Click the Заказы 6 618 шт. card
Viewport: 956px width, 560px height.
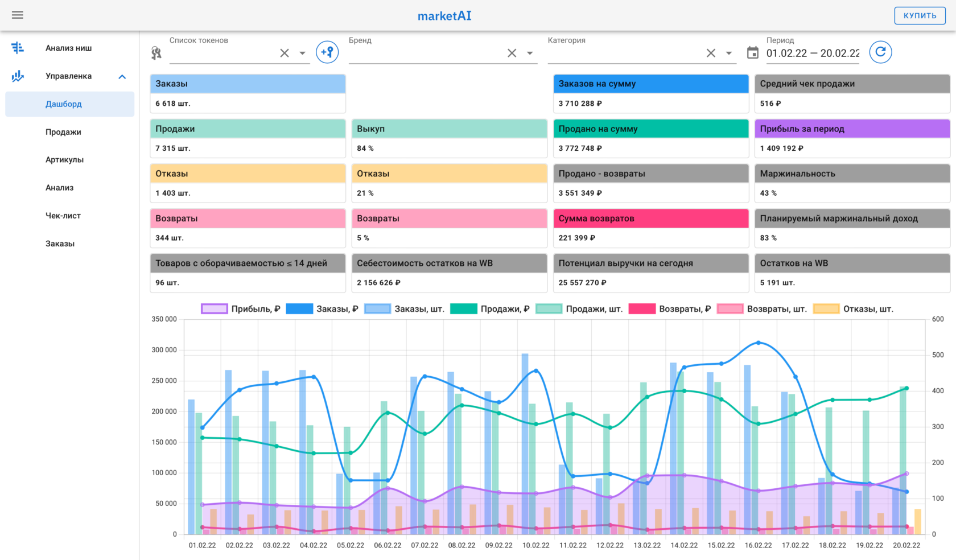tap(248, 93)
